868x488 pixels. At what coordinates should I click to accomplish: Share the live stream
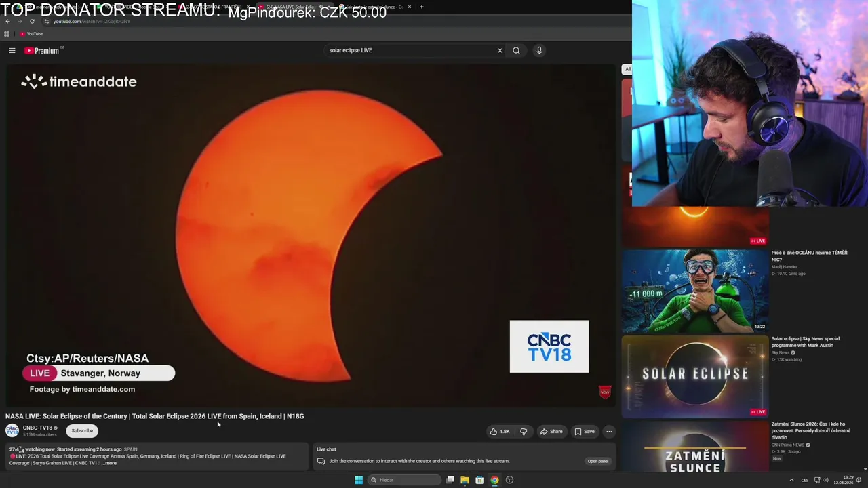551,432
